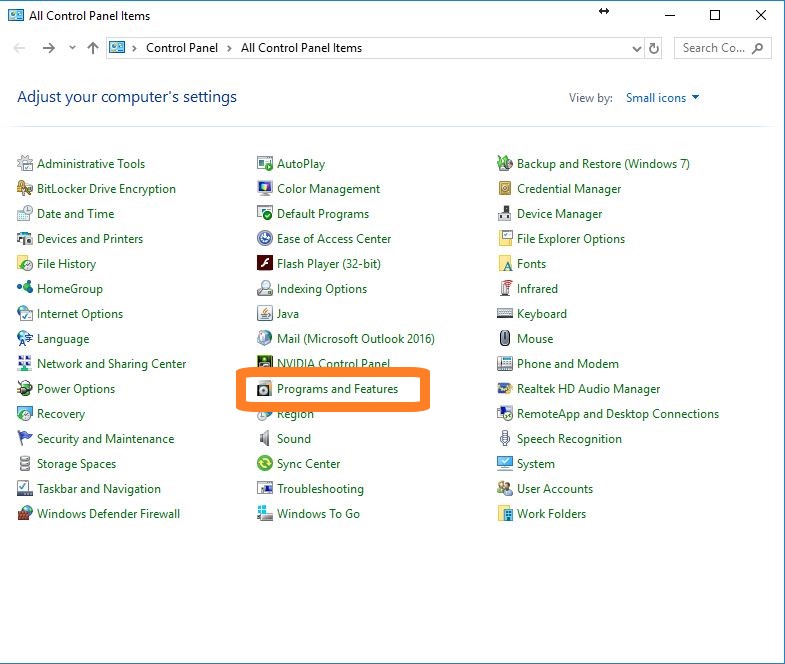Image resolution: width=785 pixels, height=664 pixels.
Task: Open Administrative Tools icon
Action: [x=25, y=163]
